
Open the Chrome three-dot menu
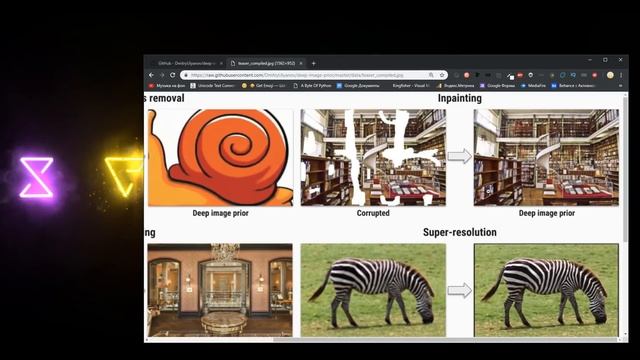tap(621, 75)
